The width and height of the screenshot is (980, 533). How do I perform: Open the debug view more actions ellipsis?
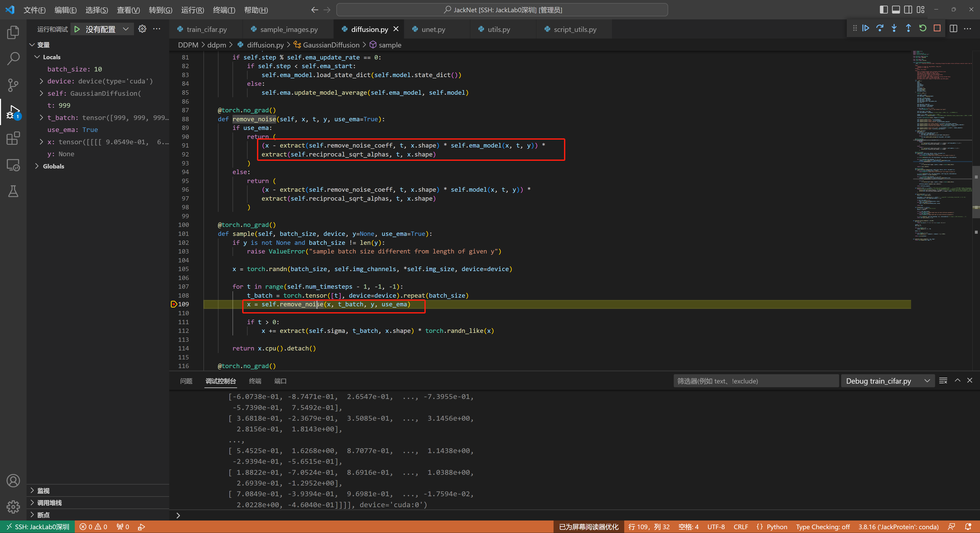(157, 29)
